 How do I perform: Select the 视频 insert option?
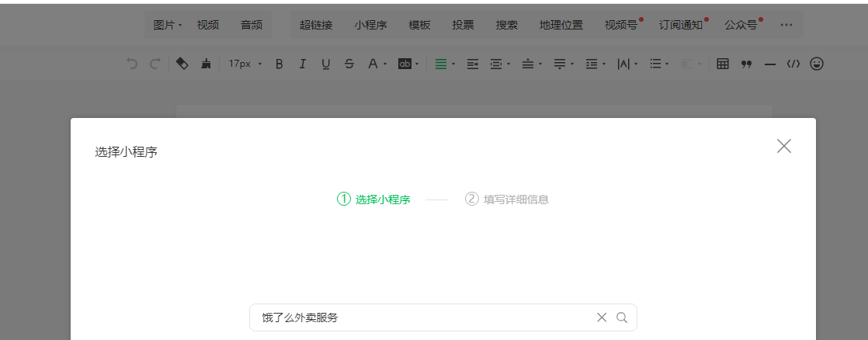coord(207,25)
